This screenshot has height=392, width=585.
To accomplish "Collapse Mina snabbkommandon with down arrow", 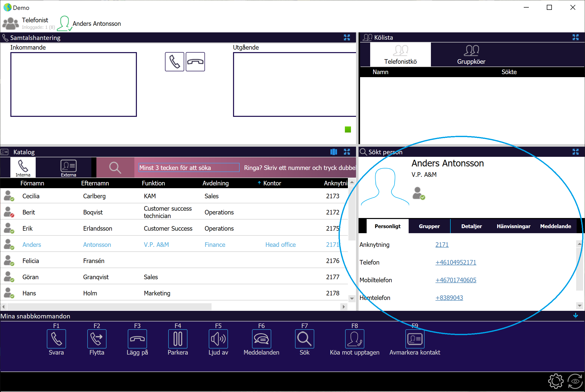I will [575, 316].
